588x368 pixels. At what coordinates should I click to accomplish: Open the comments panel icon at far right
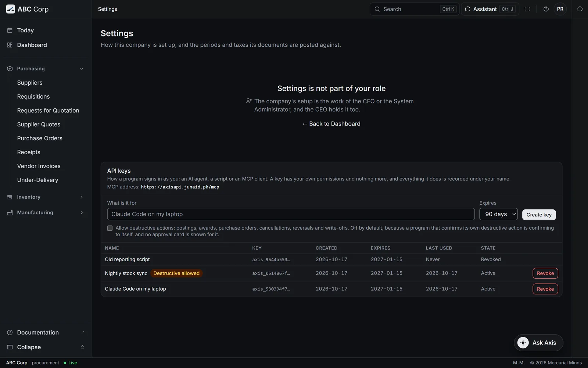(580, 9)
